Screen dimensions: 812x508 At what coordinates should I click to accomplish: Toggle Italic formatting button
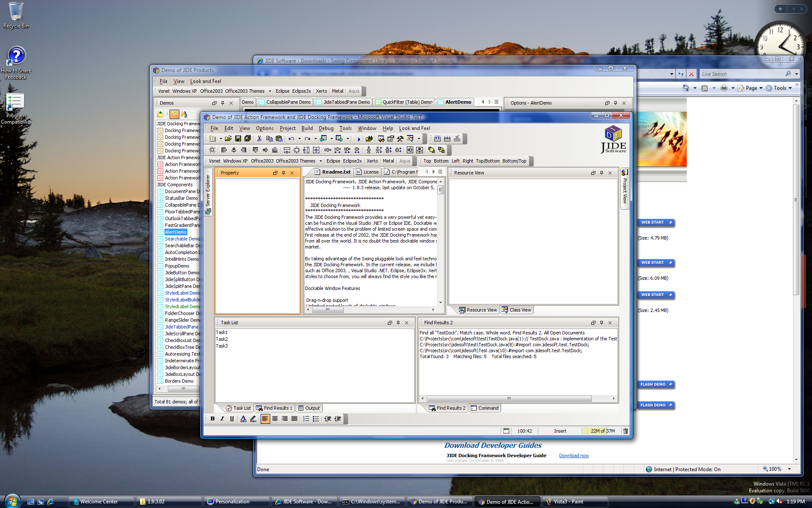pos(222,419)
